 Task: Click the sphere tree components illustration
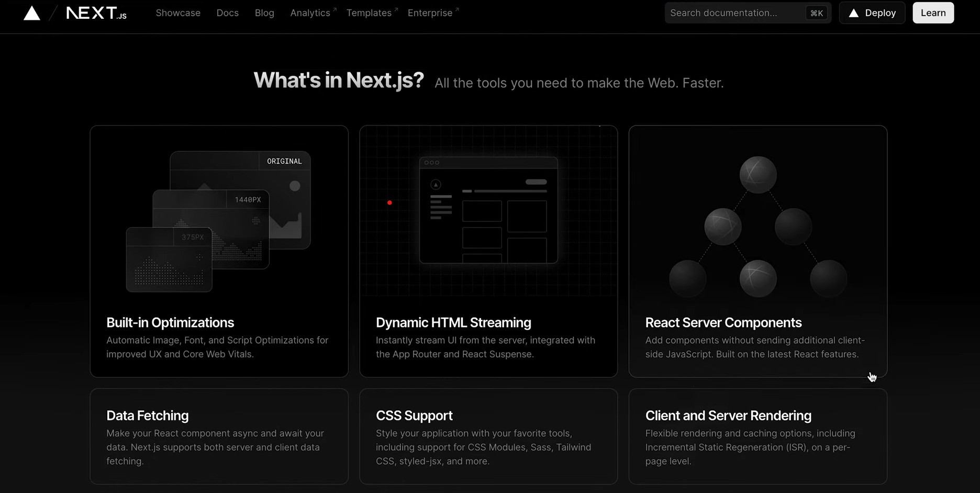click(x=758, y=226)
